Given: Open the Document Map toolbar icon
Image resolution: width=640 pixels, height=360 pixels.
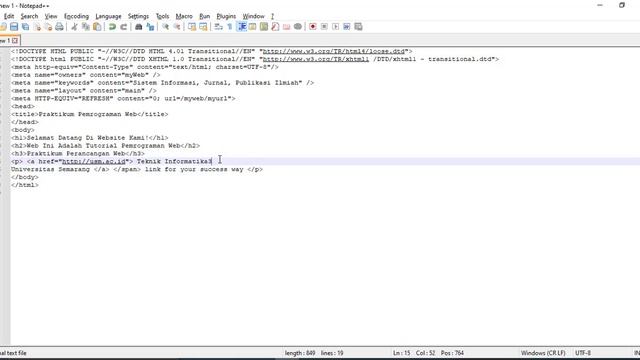Looking at the screenshot, I should click(264, 27).
